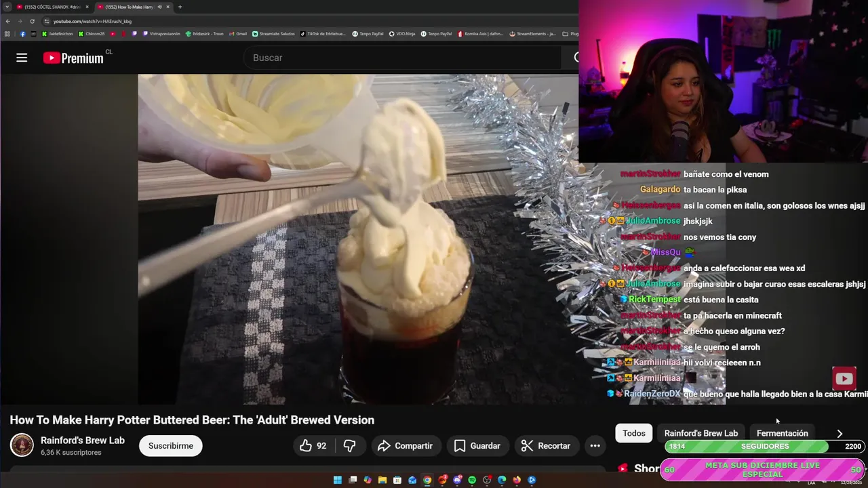Switch to the CÓCTEL SHANDY tab
Image resolution: width=868 pixels, height=488 pixels.
pyautogui.click(x=53, y=7)
